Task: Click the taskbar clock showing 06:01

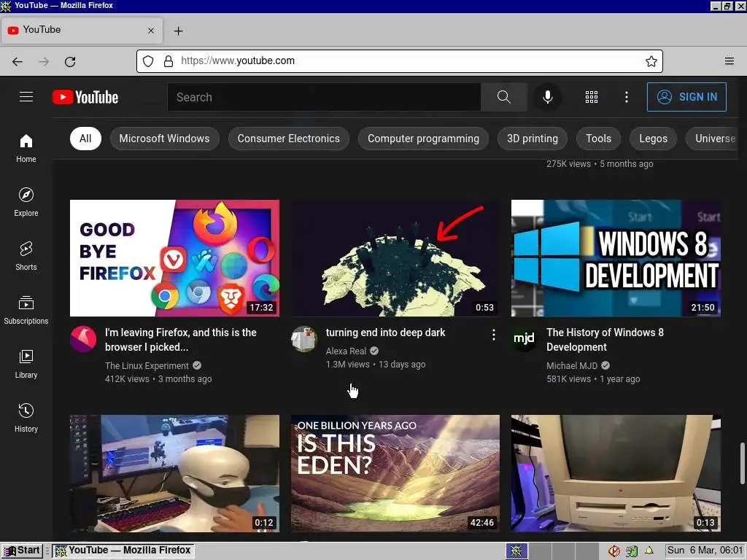Action: tap(705, 551)
